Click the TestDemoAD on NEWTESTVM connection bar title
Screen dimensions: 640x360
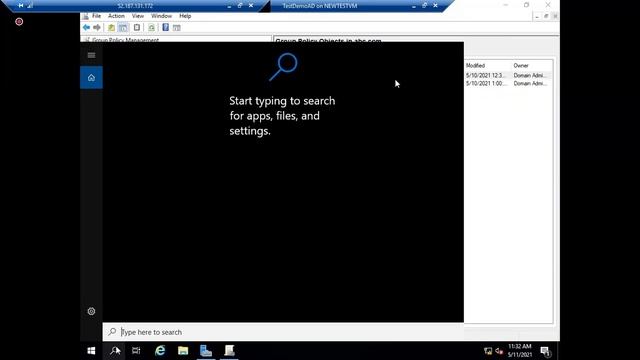[320, 6]
